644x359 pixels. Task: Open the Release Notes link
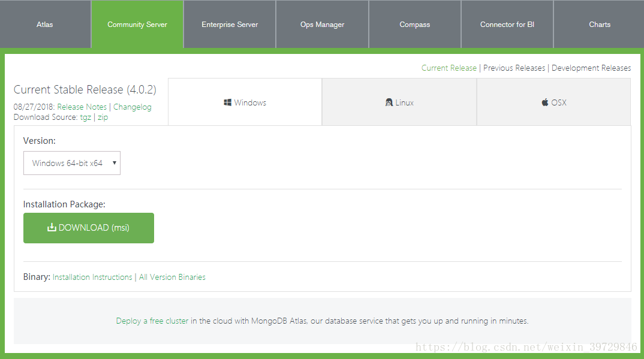pyautogui.click(x=82, y=107)
